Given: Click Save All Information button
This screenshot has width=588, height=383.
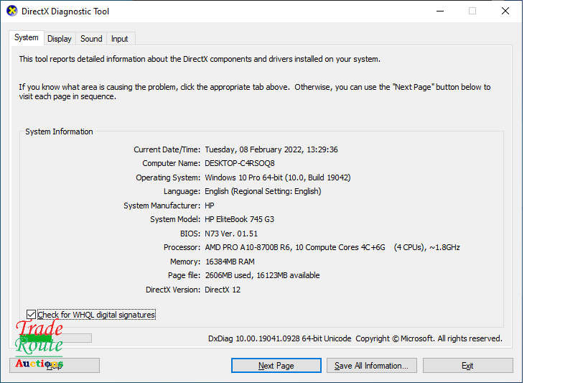Looking at the screenshot, I should coord(371,366).
